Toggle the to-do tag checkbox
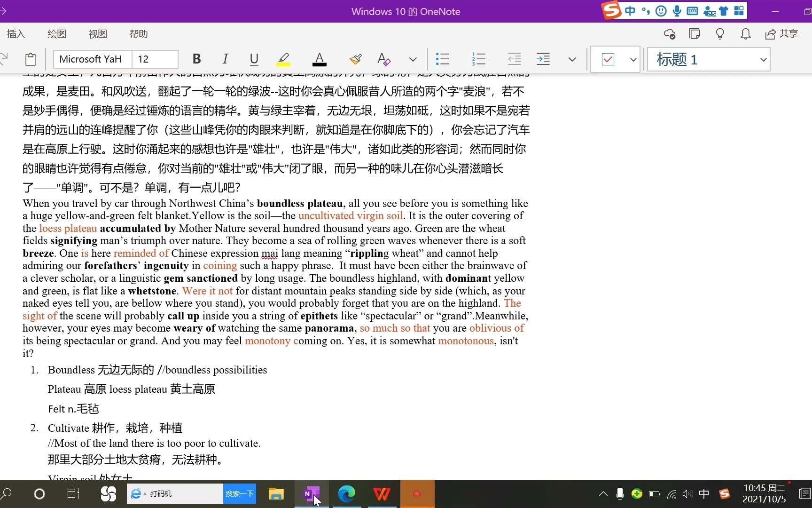Screen dimensions: 812x508 coord(608,59)
